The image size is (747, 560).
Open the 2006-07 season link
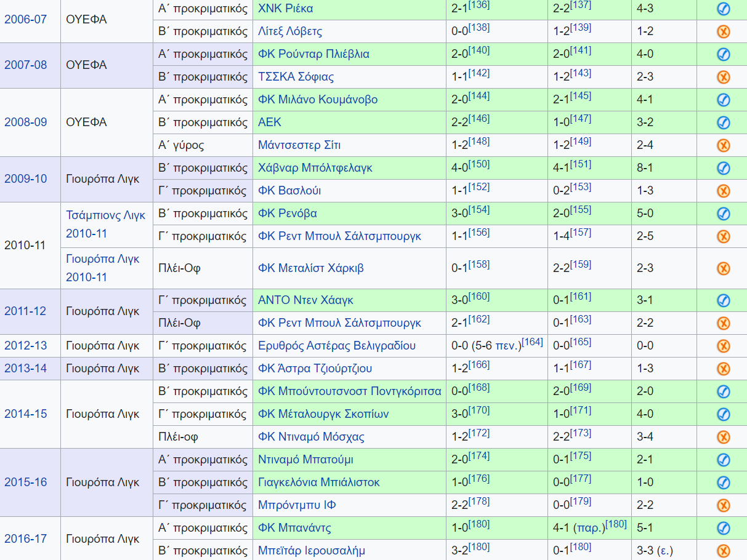coord(25,19)
